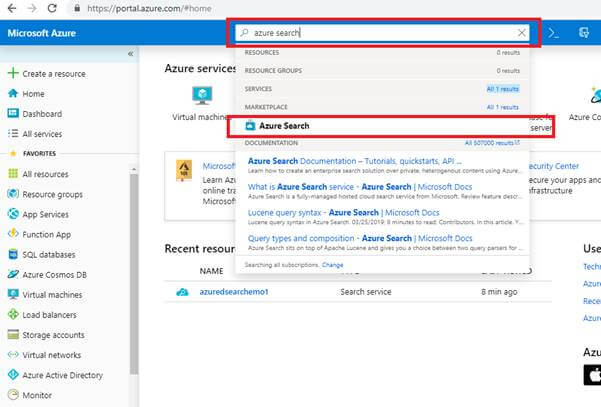Open All resources favorite
This screenshot has height=407, width=601.
(45, 174)
